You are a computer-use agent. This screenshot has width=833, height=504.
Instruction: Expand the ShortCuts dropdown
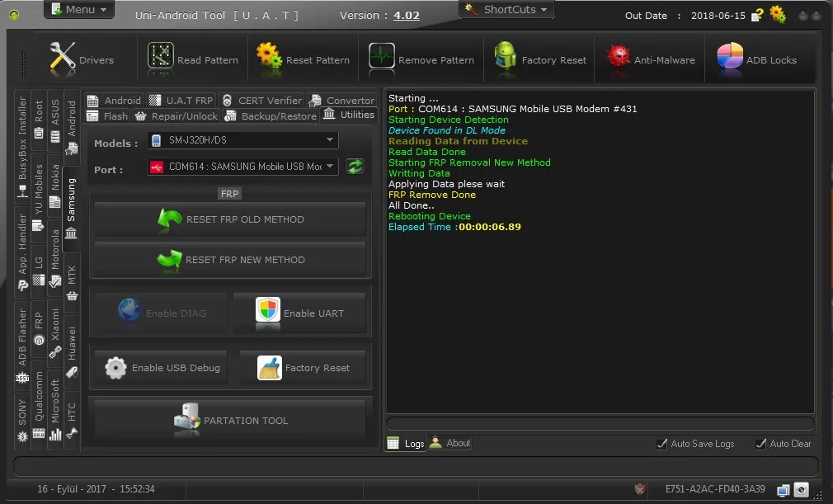pyautogui.click(x=506, y=9)
